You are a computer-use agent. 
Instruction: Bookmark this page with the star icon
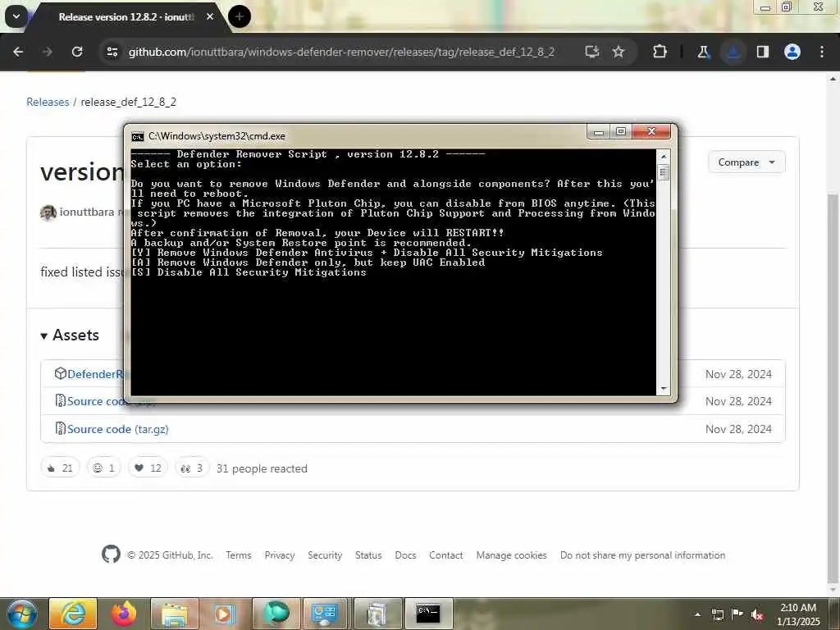point(619,52)
